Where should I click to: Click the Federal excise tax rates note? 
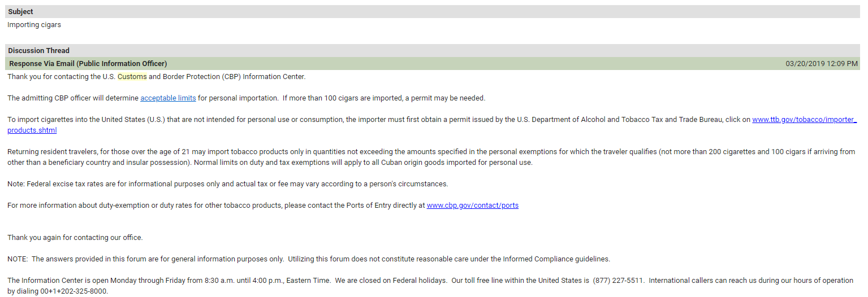tap(228, 184)
